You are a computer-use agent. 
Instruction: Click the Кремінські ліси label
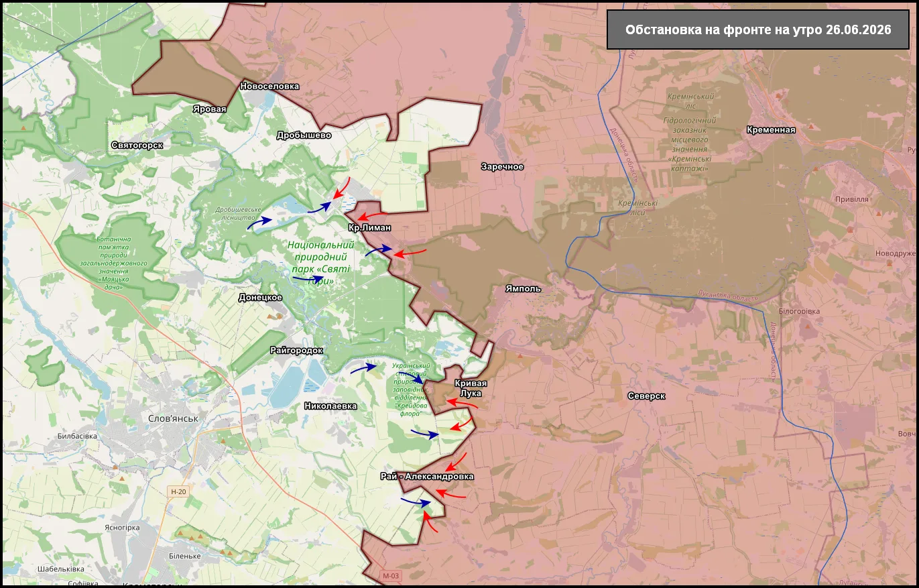point(637,207)
